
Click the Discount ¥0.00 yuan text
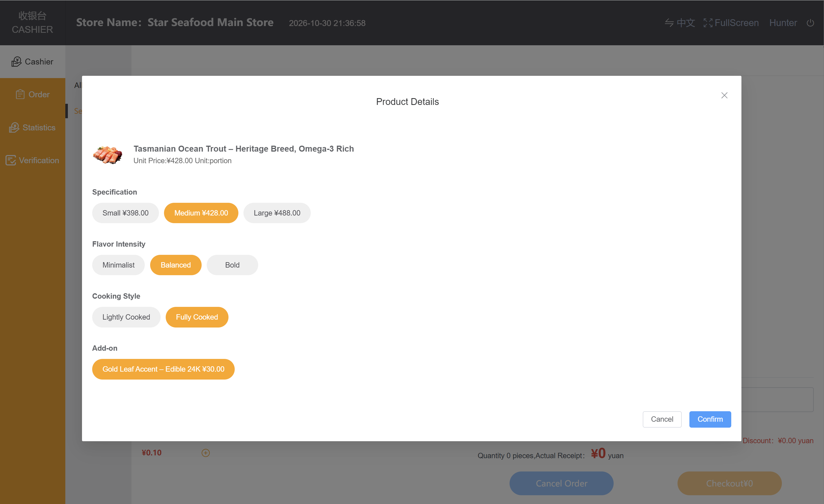778,440
